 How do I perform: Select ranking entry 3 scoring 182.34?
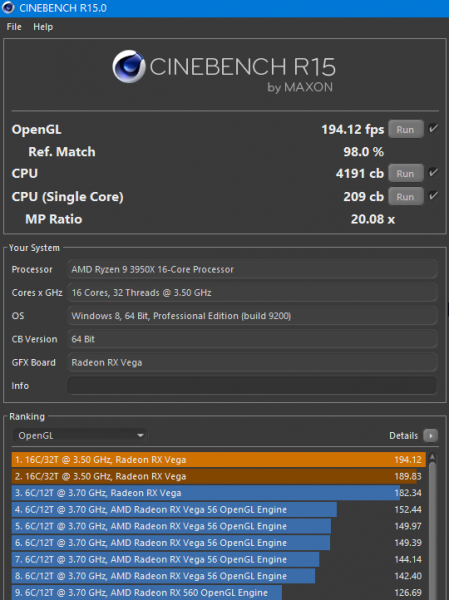pyautogui.click(x=219, y=493)
